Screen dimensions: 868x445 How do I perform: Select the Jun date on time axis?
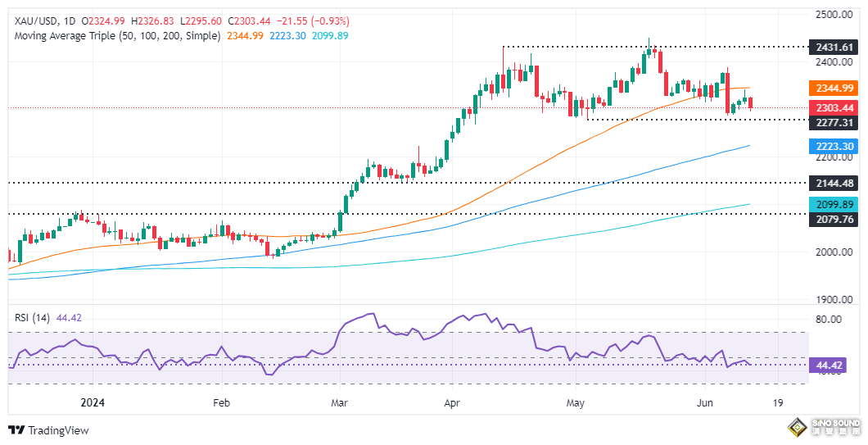click(704, 403)
